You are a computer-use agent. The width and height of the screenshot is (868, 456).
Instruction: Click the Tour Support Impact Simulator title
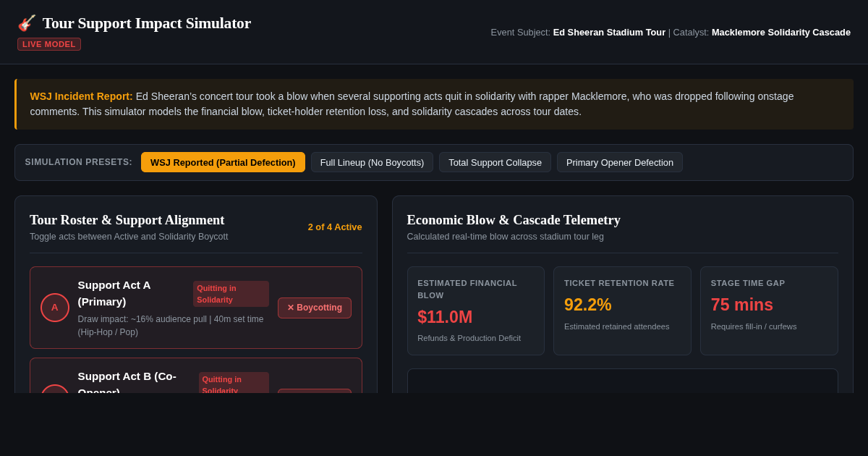(x=147, y=23)
